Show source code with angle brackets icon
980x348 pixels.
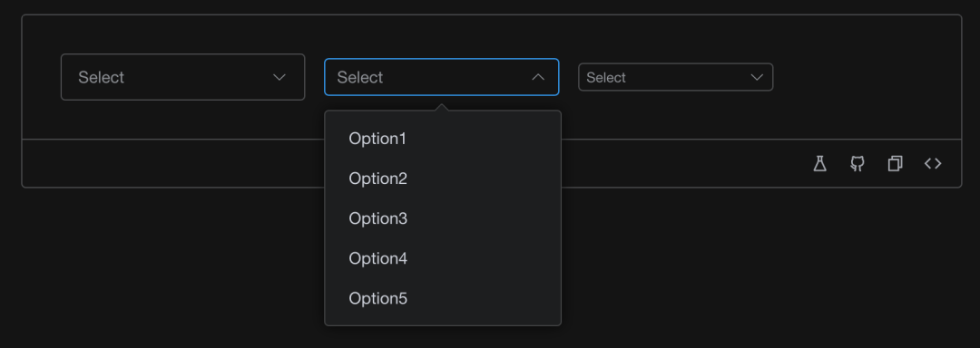933,163
